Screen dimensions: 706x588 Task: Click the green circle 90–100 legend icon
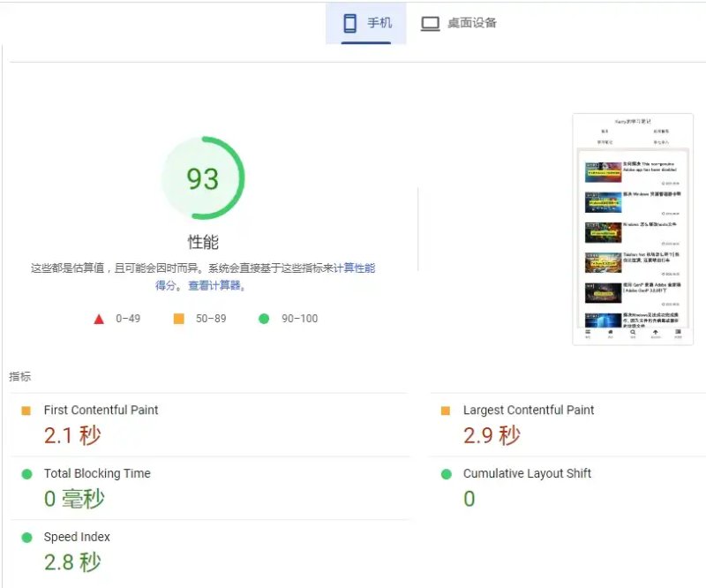264,319
